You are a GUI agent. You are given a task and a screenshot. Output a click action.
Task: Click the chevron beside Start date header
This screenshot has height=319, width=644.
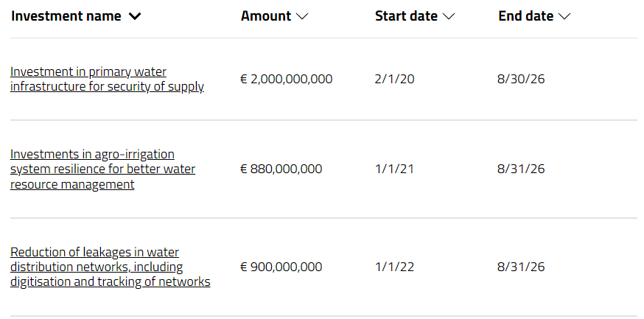coord(449,16)
